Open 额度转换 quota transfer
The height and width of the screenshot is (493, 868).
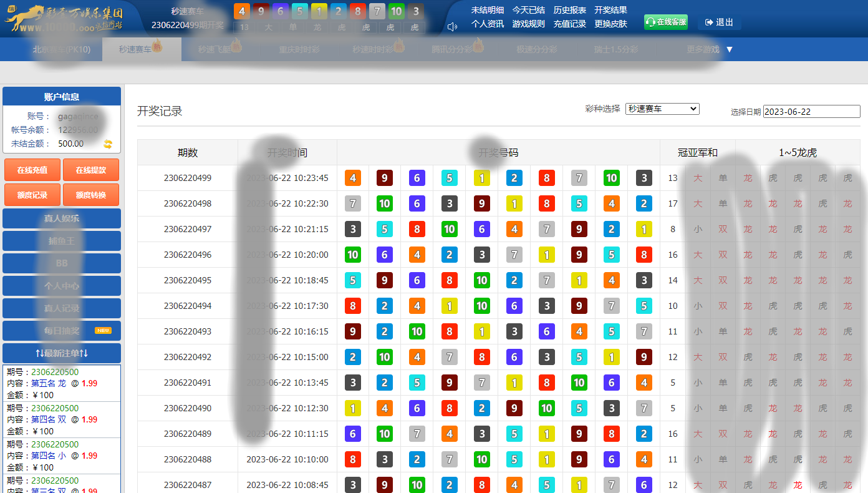pyautogui.click(x=91, y=195)
